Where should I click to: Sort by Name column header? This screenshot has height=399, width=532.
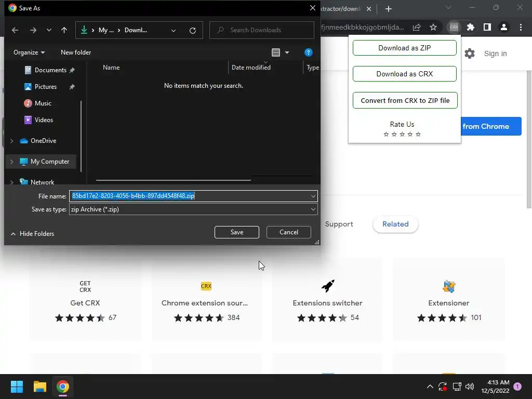(111, 68)
